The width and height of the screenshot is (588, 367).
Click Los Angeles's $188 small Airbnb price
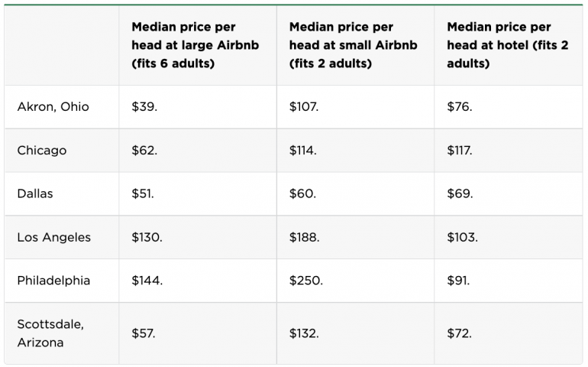pyautogui.click(x=305, y=237)
